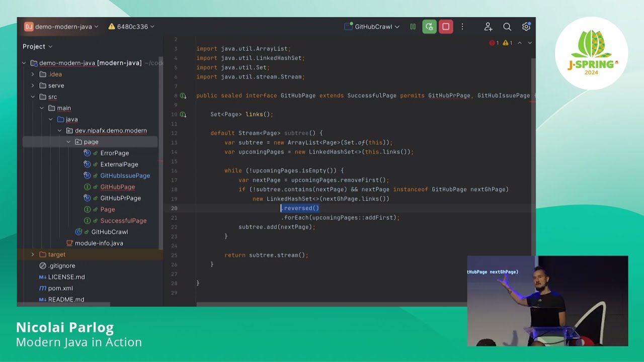
Task: Click the selected .reversed() call
Action: pyautogui.click(x=300, y=208)
